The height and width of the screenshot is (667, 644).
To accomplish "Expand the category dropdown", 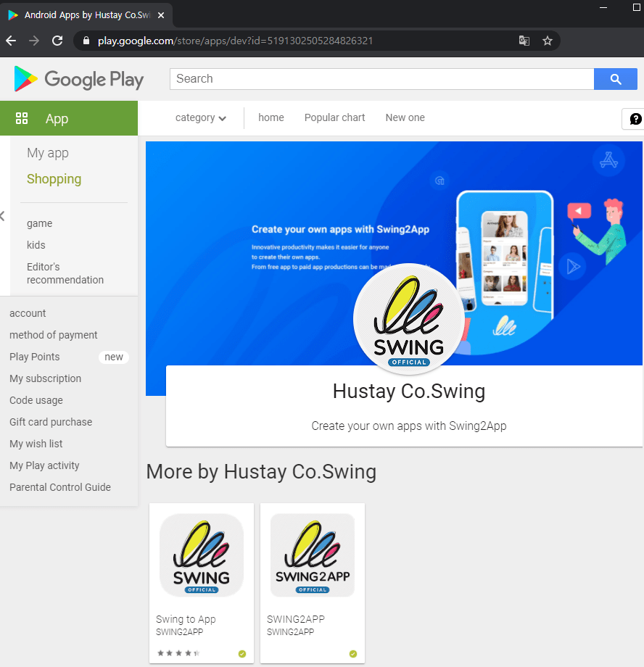I will tap(200, 118).
